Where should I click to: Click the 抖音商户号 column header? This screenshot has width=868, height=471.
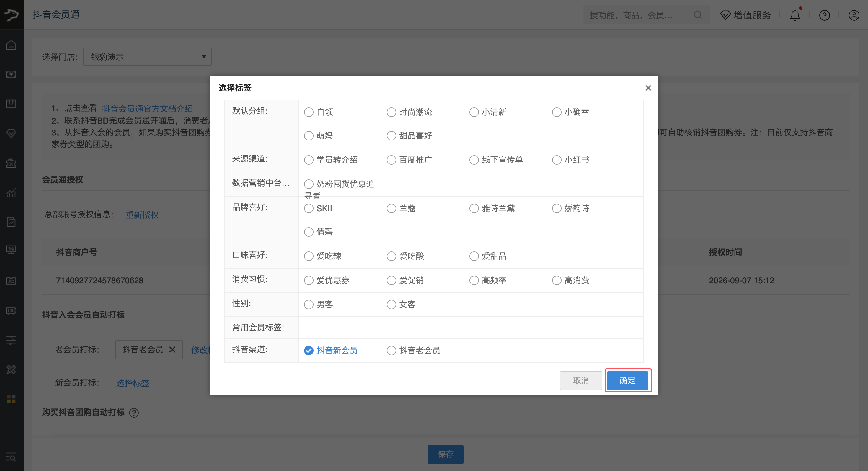(77, 252)
